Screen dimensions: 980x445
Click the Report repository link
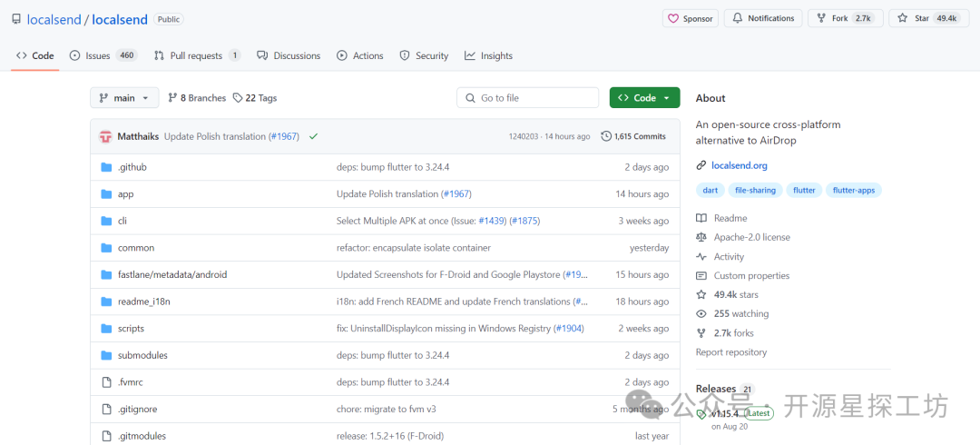coord(731,352)
